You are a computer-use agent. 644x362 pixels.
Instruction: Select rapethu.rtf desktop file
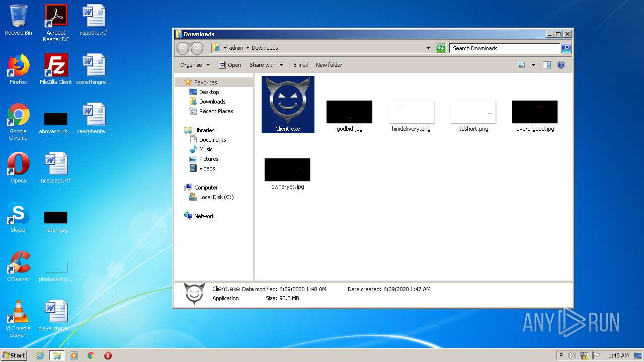tap(94, 20)
